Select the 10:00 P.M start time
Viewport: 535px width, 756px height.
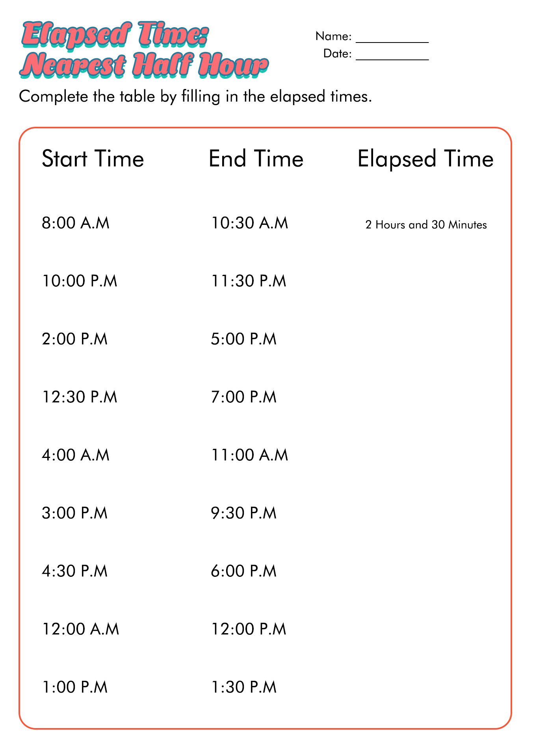click(80, 281)
